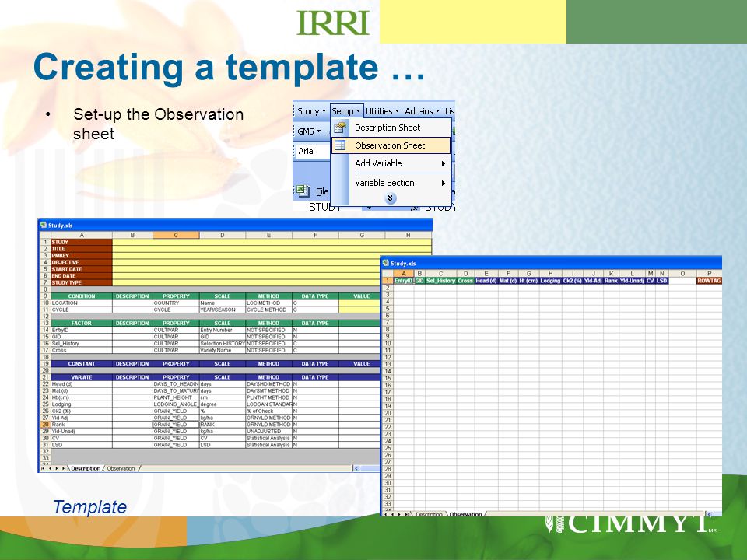Click the Observation Sheet grid icon
Image resolution: width=747 pixels, height=560 pixels.
point(340,145)
